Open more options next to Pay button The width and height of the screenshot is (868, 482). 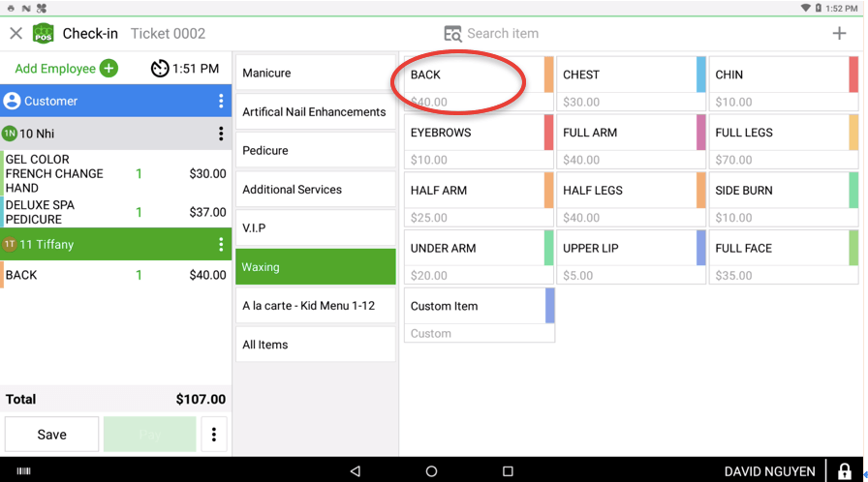(x=214, y=435)
